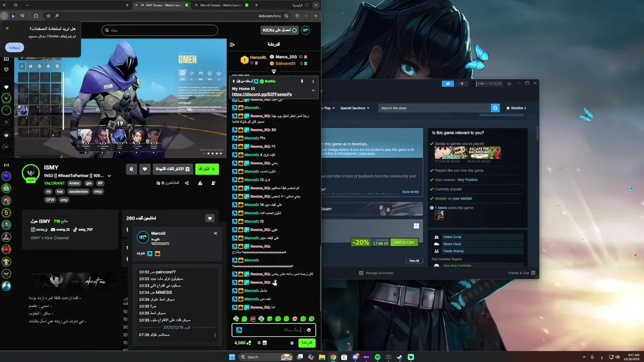This screenshot has height=362, width=644.
Task: Open Steam's Special Sections dropdown
Action: [x=355, y=108]
